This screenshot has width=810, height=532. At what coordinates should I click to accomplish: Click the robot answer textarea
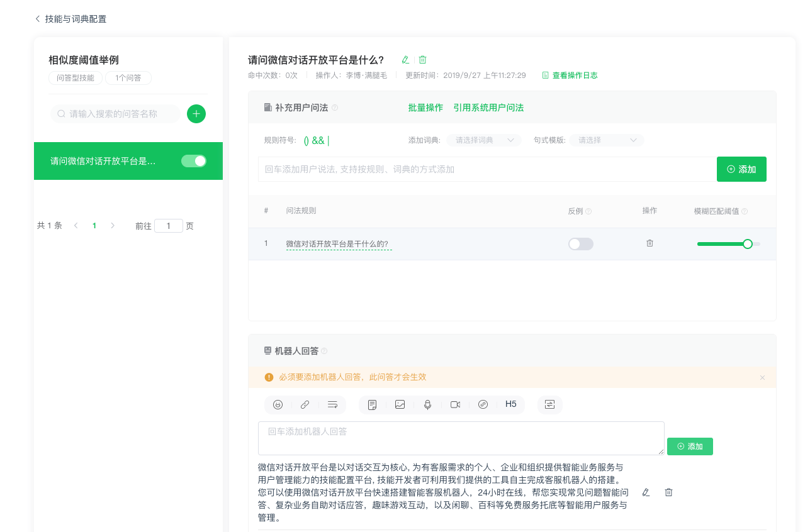pos(461,438)
